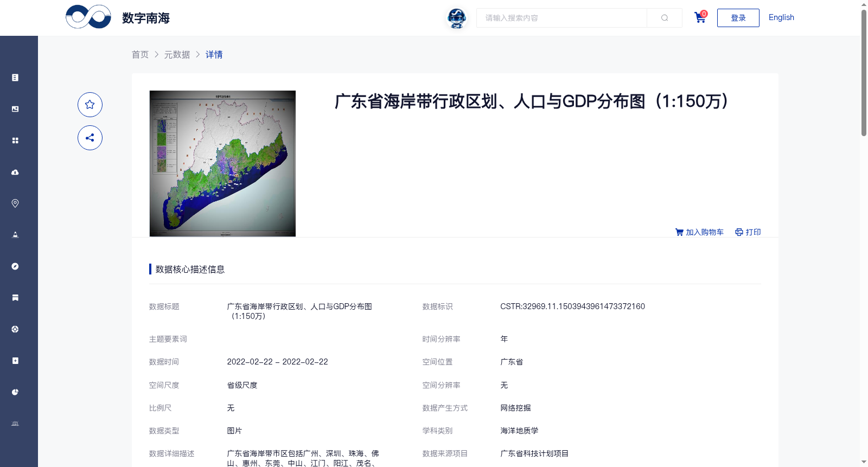Viewport: 868px width, 467px height.
Task: Click the robot assistant avatar
Action: 457,18
